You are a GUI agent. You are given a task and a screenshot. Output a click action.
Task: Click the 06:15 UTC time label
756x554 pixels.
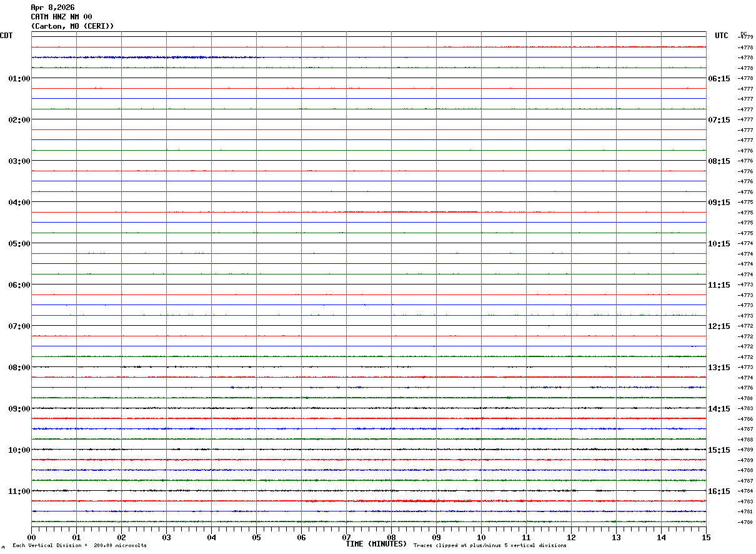[x=719, y=79]
